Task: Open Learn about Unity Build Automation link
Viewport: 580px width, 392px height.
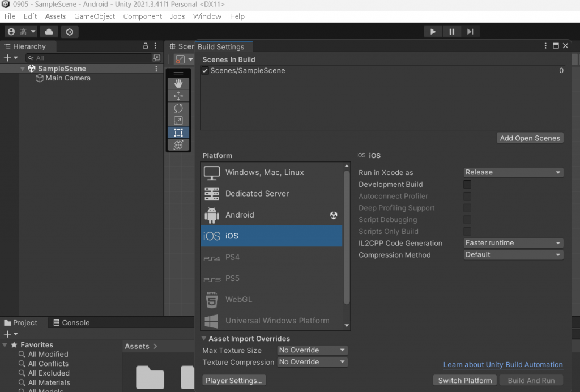Action: click(503, 365)
